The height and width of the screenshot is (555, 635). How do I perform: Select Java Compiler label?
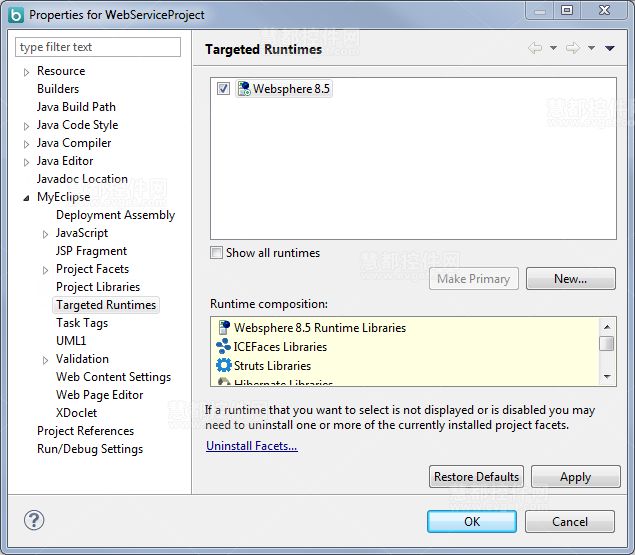click(74, 143)
